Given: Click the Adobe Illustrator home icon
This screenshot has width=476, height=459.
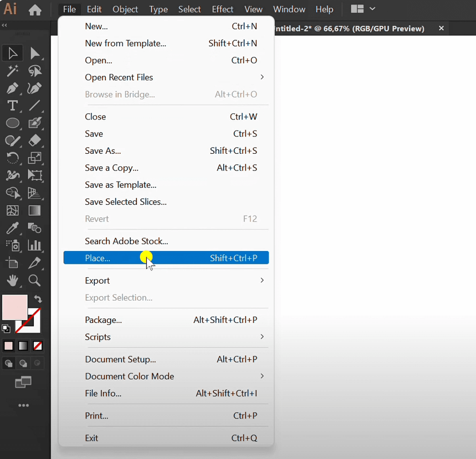Looking at the screenshot, I should click(35, 9).
